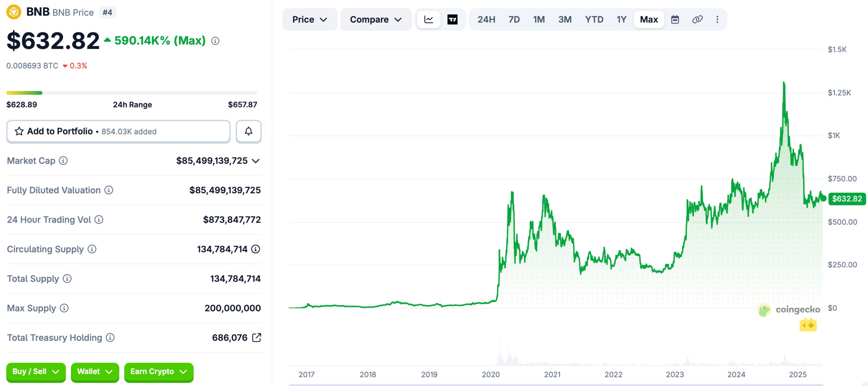This screenshot has height=386, width=868.
Task: Switch to line chart view icon
Action: 429,19
